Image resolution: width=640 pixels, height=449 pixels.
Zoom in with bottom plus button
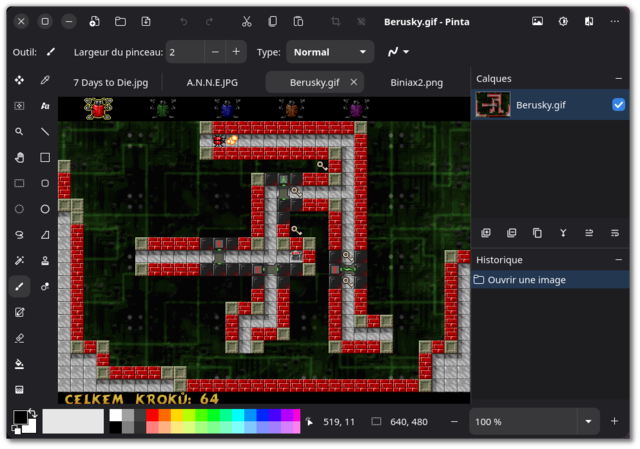click(x=614, y=421)
